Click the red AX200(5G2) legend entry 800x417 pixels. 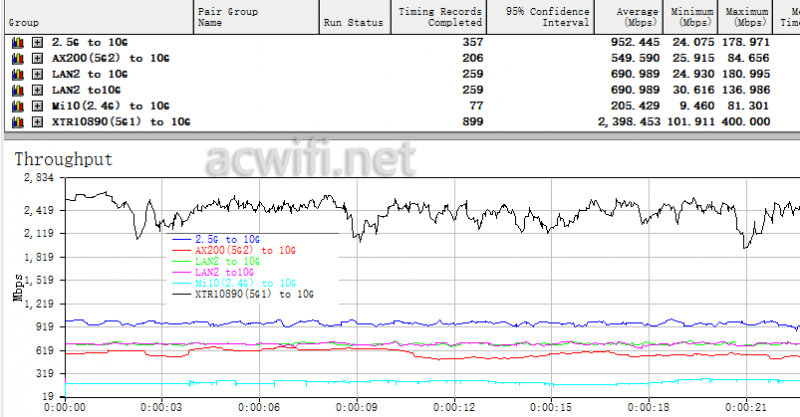[x=245, y=251]
